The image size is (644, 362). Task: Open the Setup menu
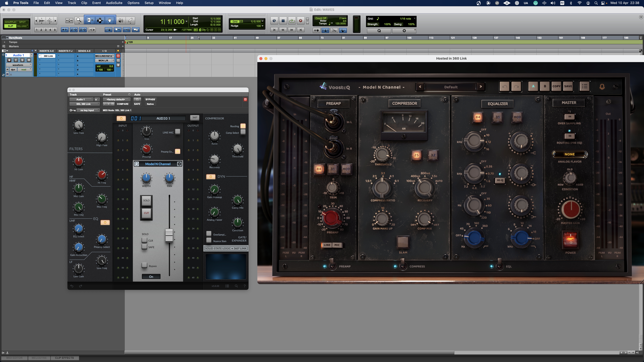[149, 3]
